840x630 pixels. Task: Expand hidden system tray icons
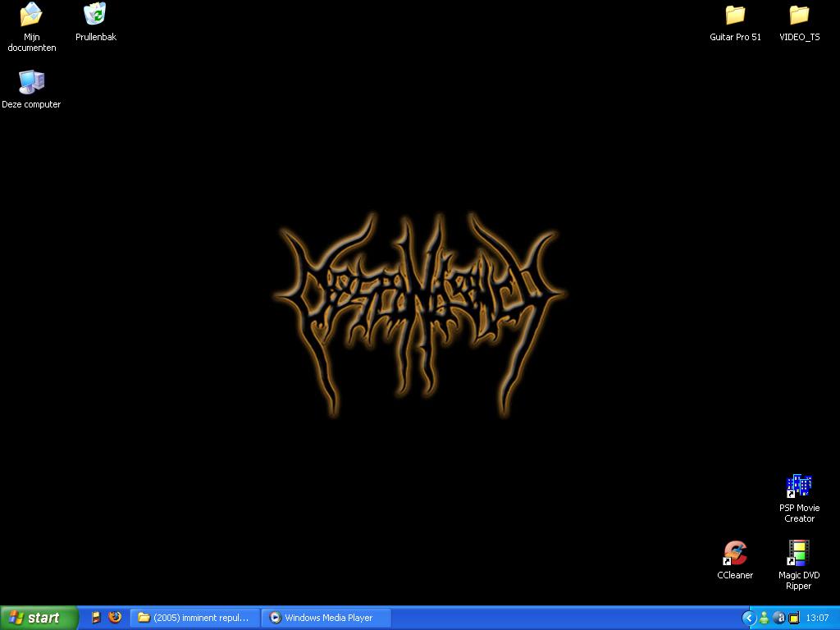[x=748, y=618]
